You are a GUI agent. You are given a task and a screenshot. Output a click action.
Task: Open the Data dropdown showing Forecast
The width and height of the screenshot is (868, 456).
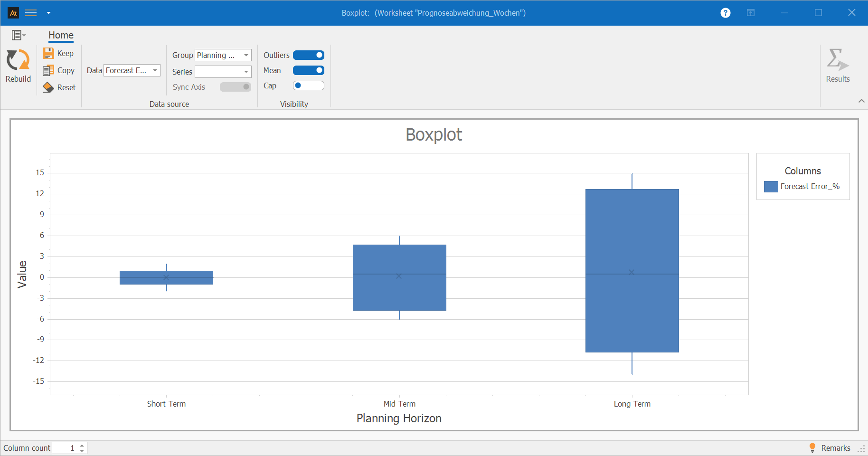tap(132, 70)
